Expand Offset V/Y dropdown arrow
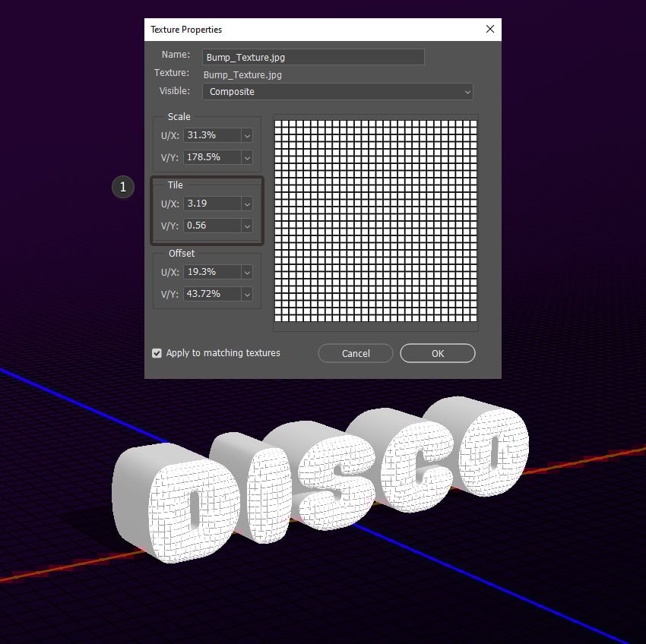This screenshot has width=646, height=644. [x=247, y=294]
